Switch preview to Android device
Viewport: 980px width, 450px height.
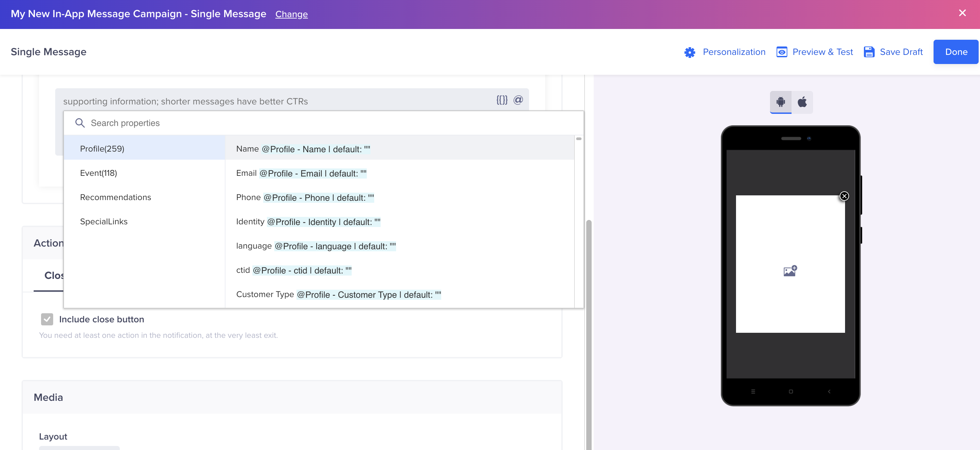coord(780,102)
